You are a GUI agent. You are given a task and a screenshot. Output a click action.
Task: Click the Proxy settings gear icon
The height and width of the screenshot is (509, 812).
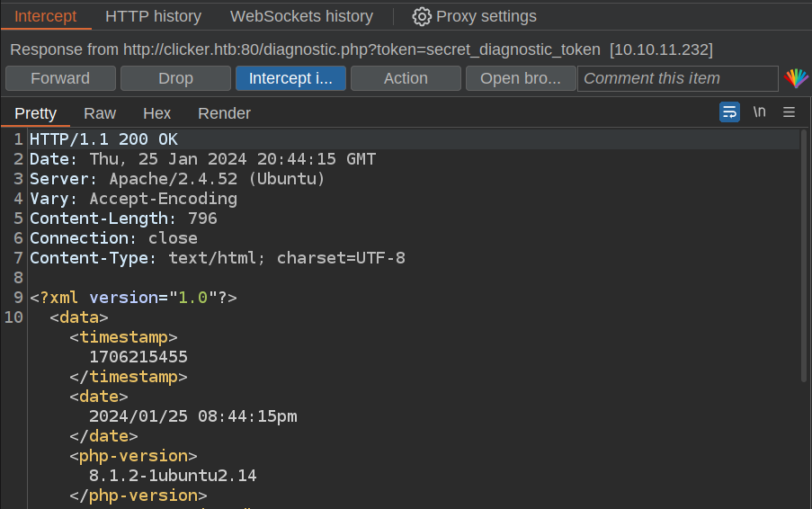(x=422, y=16)
